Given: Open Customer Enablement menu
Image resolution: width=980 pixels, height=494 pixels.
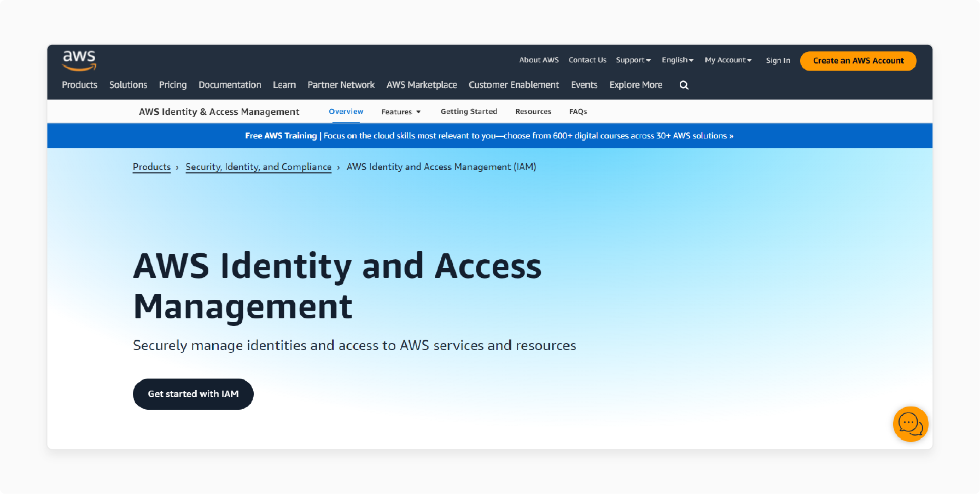Looking at the screenshot, I should [x=514, y=85].
